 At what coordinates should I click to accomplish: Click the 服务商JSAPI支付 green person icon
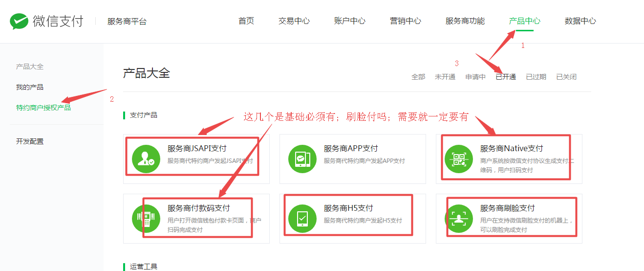point(146,159)
